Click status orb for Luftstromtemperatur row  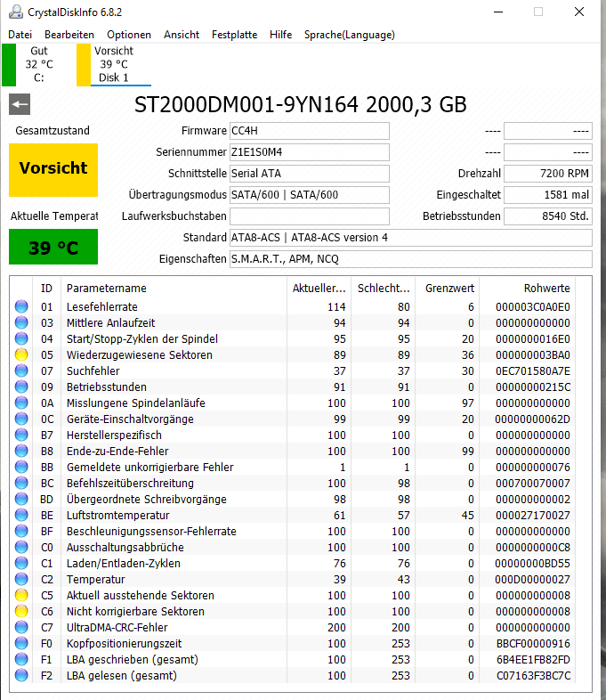tap(21, 515)
